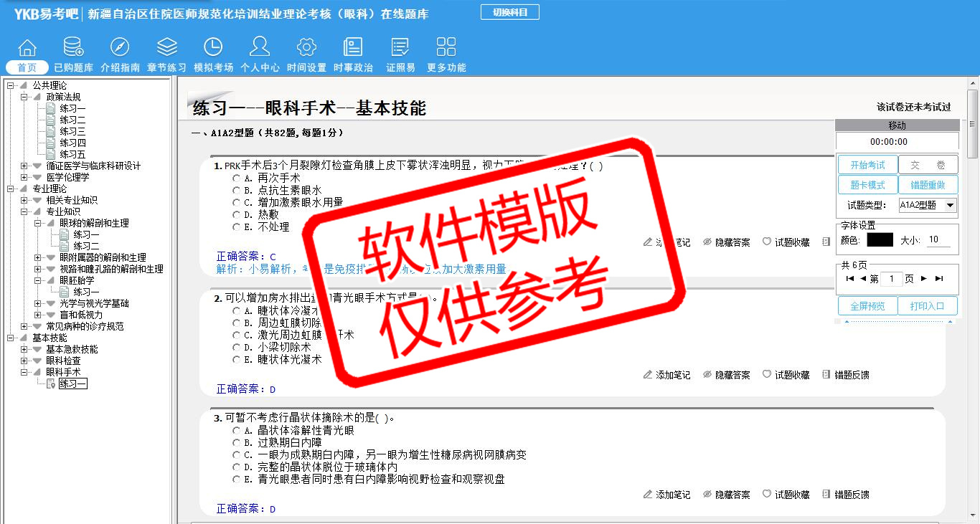Click the page number input field

[891, 279]
